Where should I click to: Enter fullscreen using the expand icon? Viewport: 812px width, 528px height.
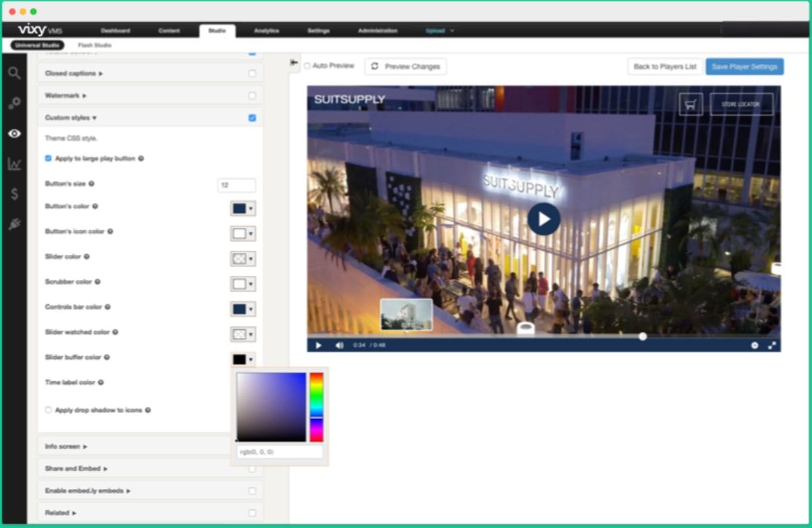pyautogui.click(x=772, y=345)
